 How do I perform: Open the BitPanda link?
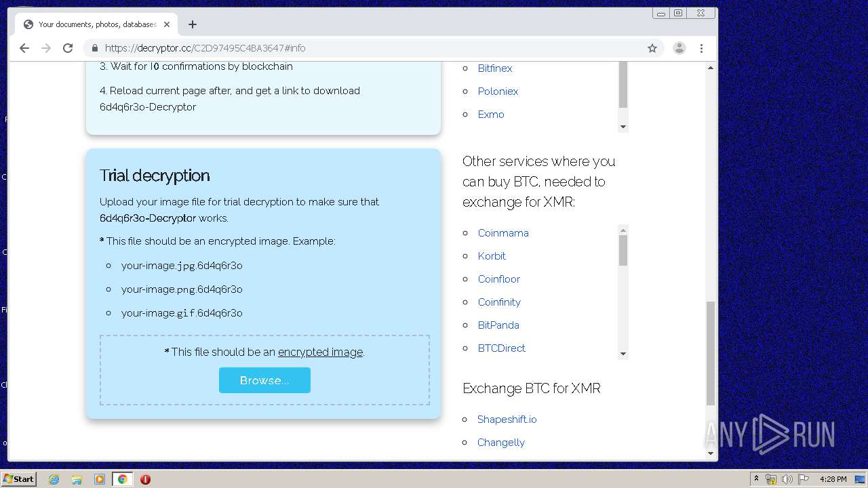click(x=498, y=325)
